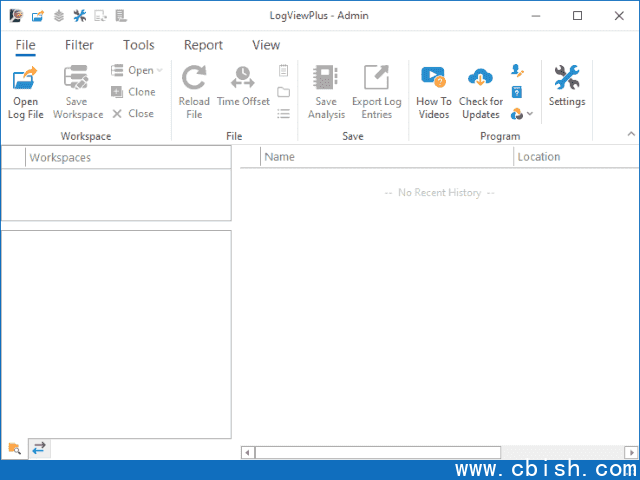Click the small folder icon in File group

click(x=283, y=92)
